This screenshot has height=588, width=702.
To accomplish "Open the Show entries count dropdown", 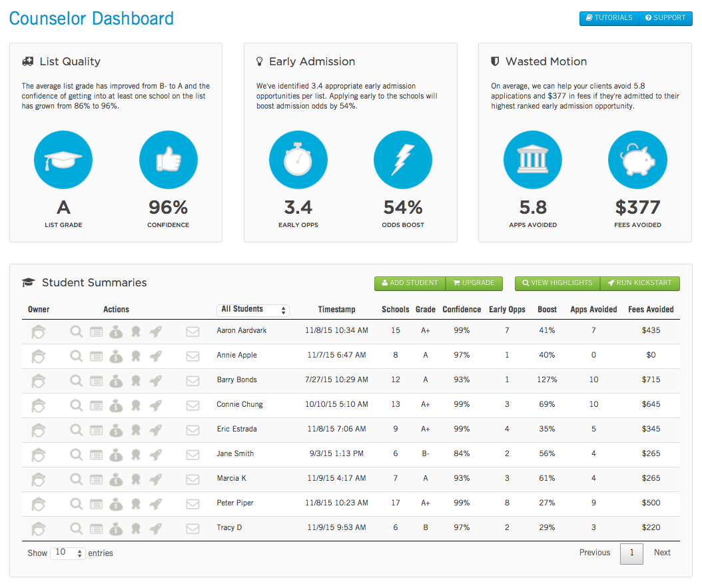I will pos(68,553).
